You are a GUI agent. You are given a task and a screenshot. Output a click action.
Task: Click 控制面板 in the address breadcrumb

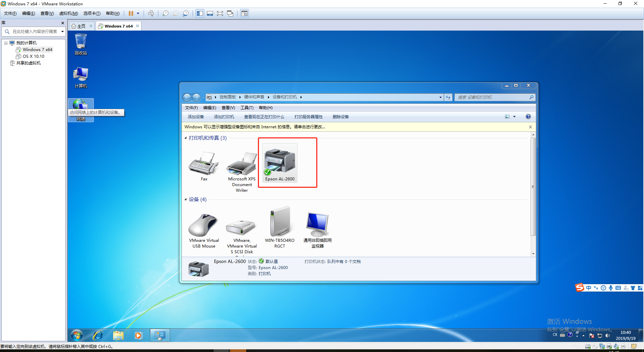[228, 97]
